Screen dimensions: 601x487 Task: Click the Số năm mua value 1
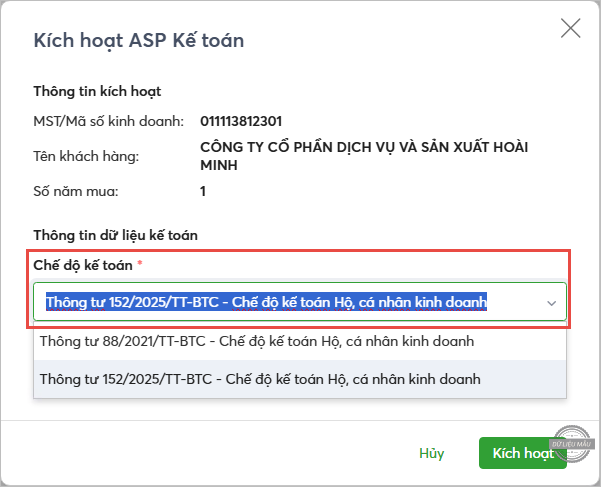click(203, 190)
